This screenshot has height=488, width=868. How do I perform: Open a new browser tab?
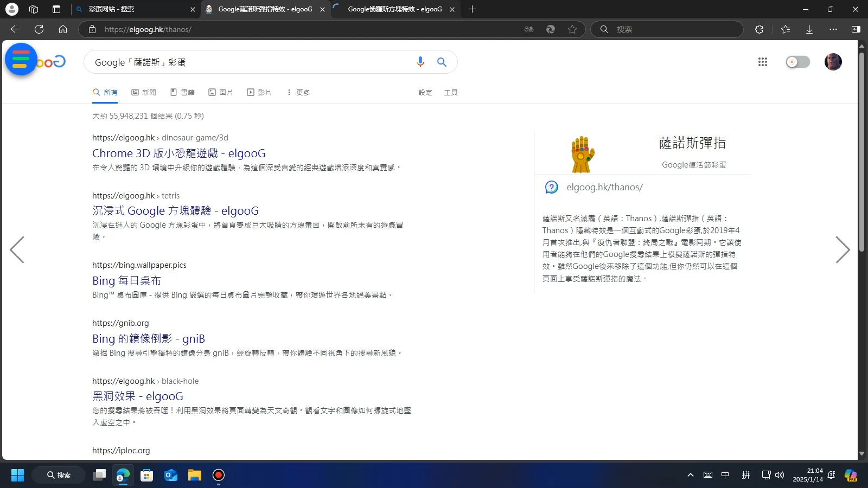pyautogui.click(x=472, y=9)
